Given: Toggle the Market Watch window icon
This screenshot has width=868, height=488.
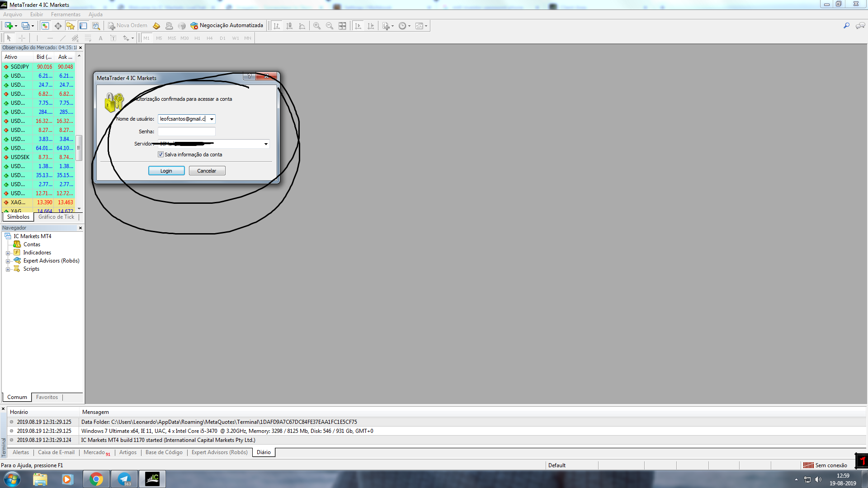Looking at the screenshot, I should click(x=45, y=26).
